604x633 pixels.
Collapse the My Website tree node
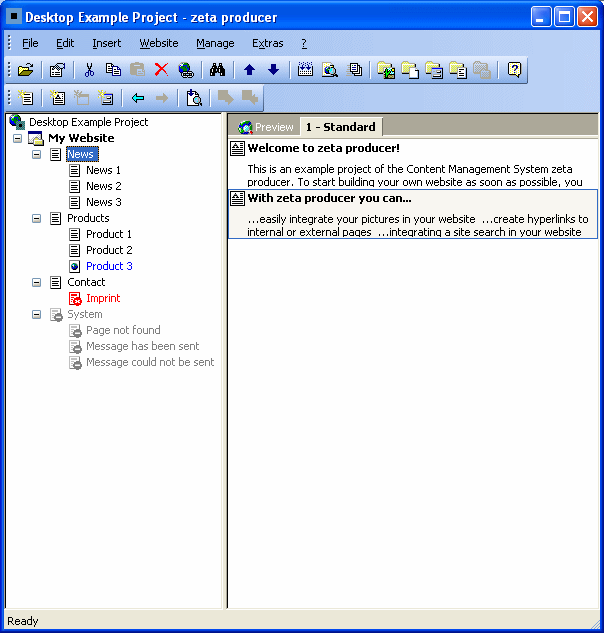coord(17,138)
